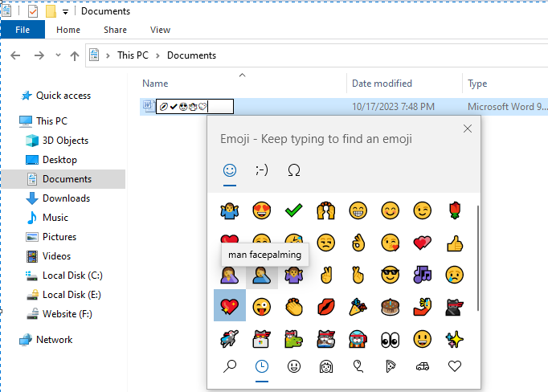Insert the selfie hand emoji
The height and width of the screenshot is (392, 548).
pos(423,307)
